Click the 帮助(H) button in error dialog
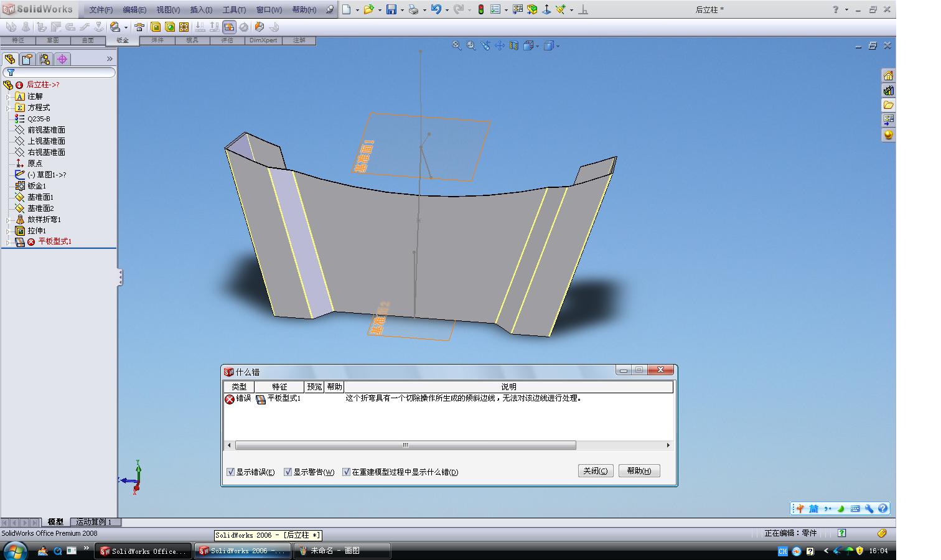 pos(639,471)
